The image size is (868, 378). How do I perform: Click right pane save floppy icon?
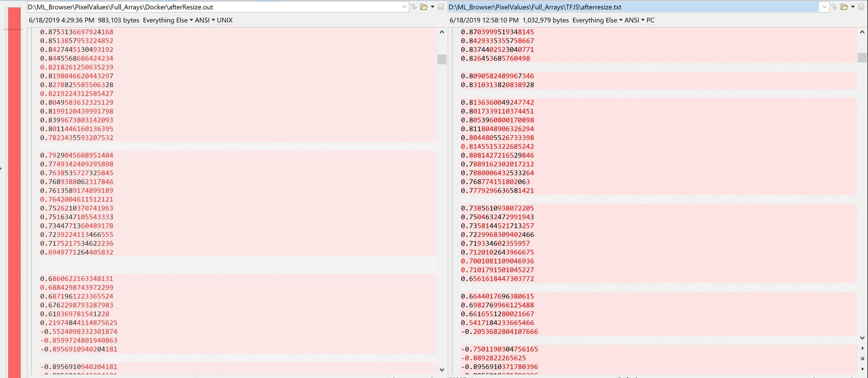861,7
